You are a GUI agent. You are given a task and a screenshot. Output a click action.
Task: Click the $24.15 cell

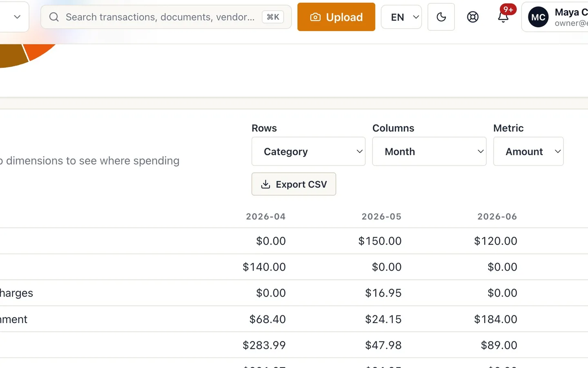coord(383,319)
